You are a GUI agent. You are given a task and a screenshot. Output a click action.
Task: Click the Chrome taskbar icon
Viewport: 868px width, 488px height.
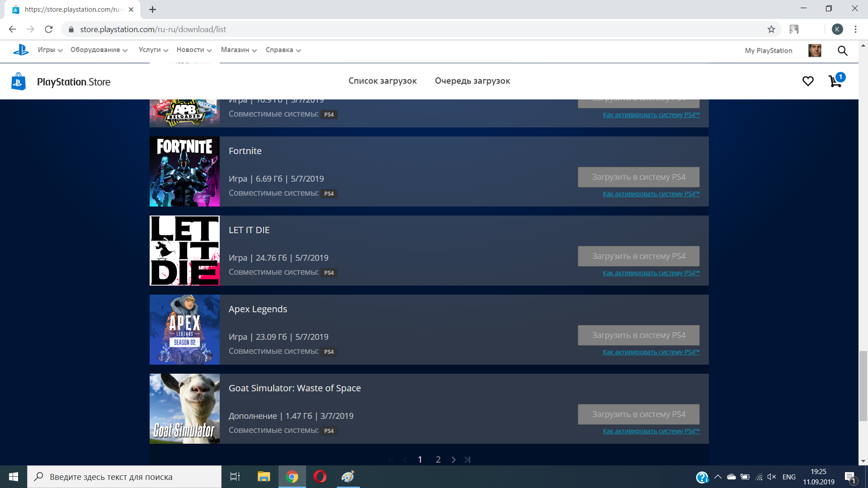point(292,477)
